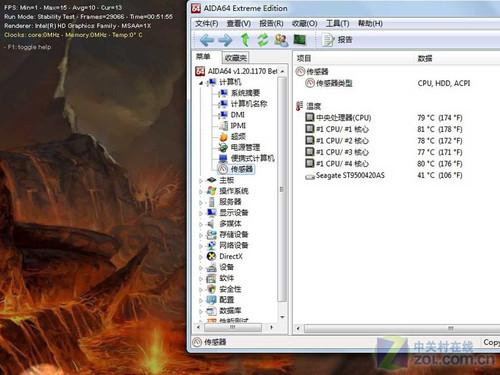The image size is (500, 375).
Task: Click the users toolbar icon
Action: click(281, 40)
